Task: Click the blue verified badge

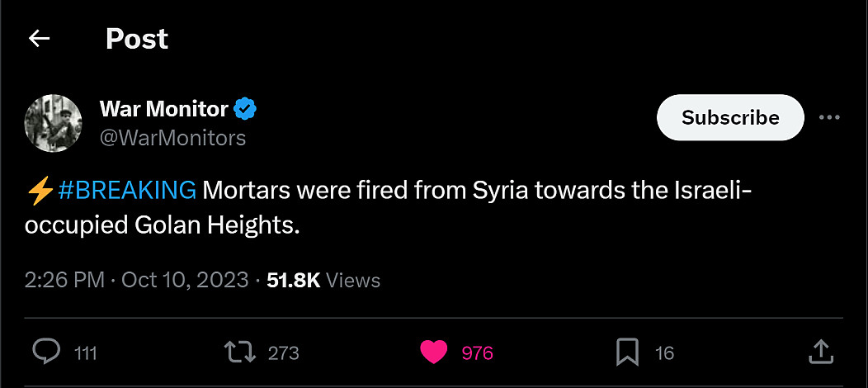Action: [x=246, y=108]
